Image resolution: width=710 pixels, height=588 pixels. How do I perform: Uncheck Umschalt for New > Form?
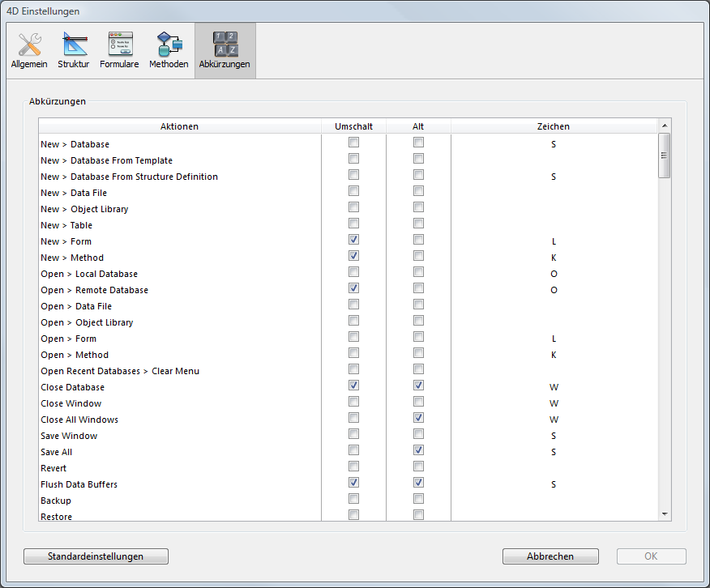(353, 240)
